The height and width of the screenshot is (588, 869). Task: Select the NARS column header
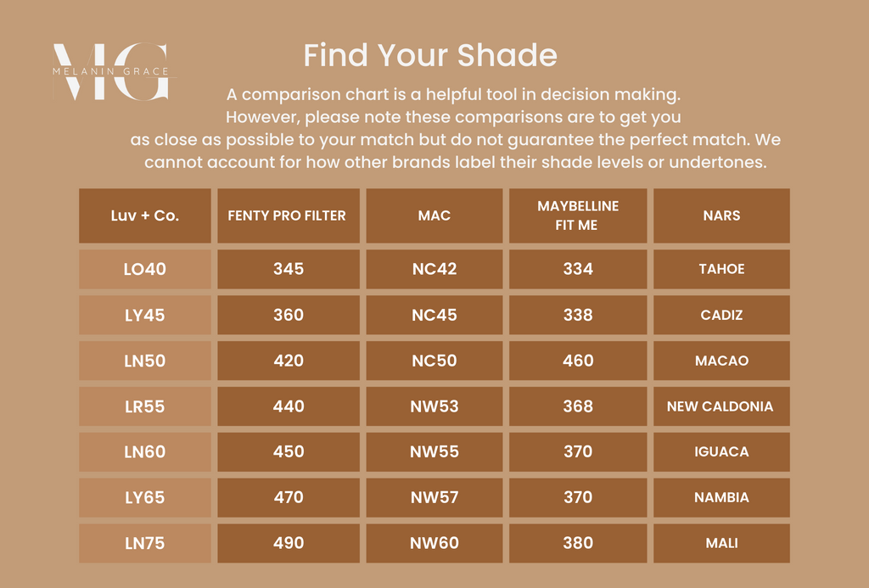721,216
